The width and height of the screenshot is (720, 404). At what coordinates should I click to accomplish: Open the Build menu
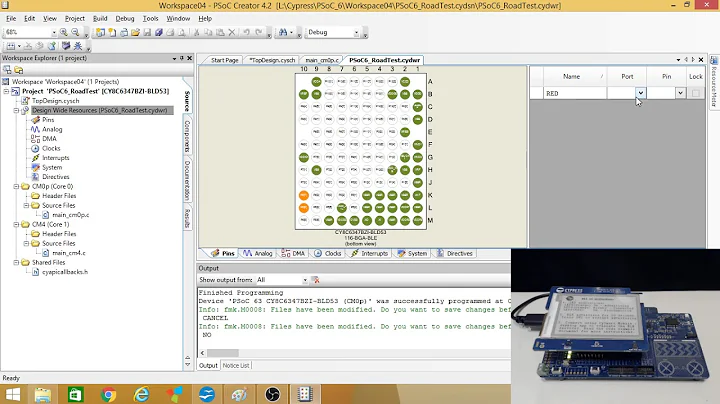coord(100,18)
